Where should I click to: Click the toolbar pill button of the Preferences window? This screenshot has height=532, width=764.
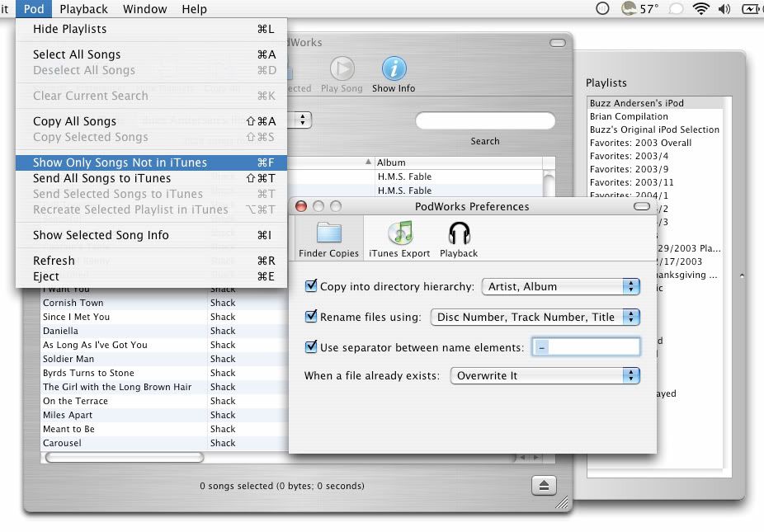pos(642,206)
